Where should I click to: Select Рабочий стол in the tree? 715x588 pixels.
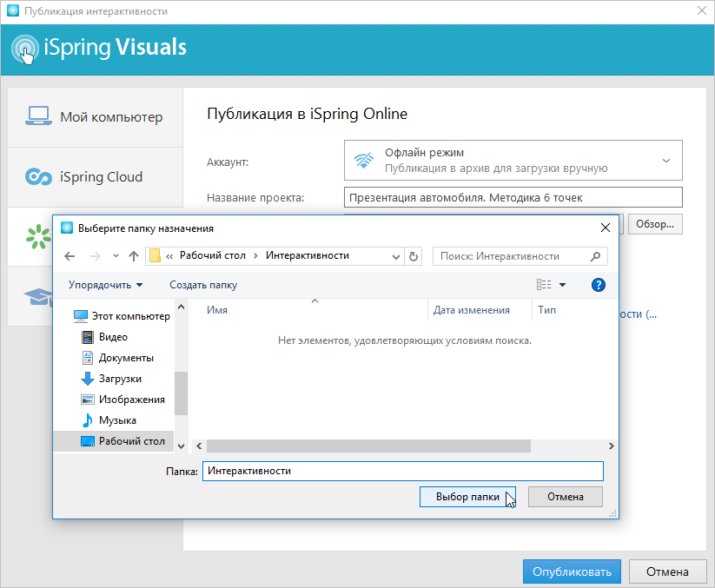point(114,441)
